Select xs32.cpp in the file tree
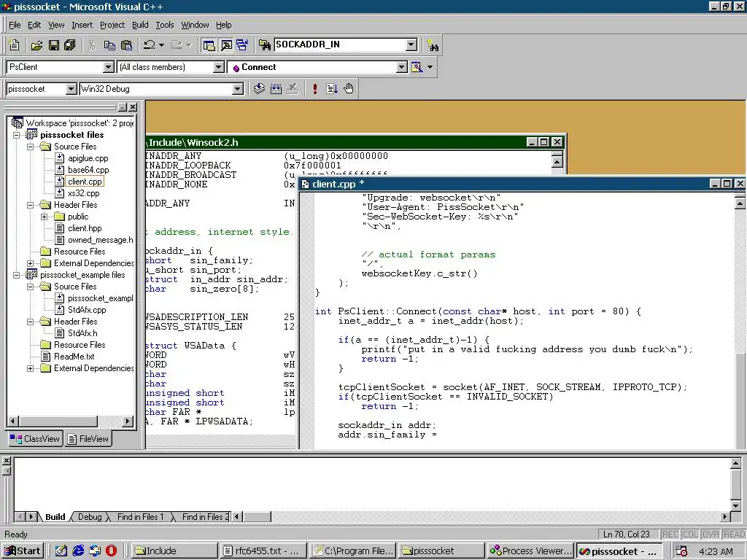Screen dimensions: 747x560 click(83, 193)
